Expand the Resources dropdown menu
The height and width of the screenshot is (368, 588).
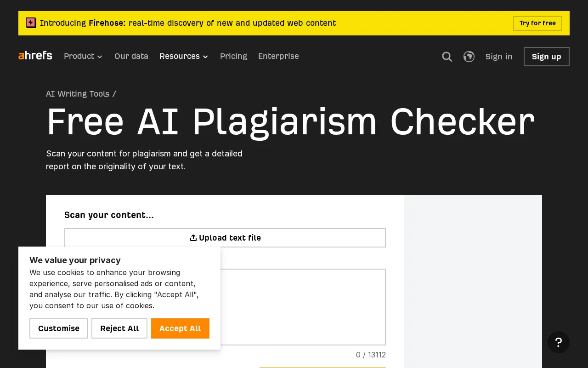click(184, 56)
